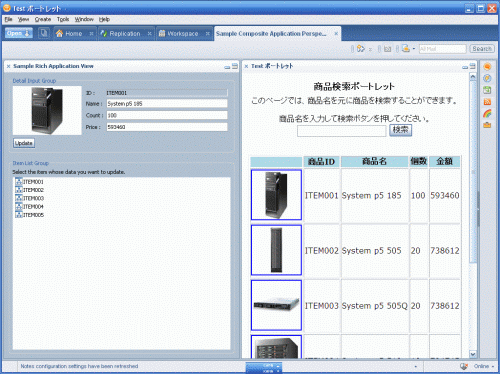
Task: Minimize the Test ポートレット panel
Action: point(465,67)
